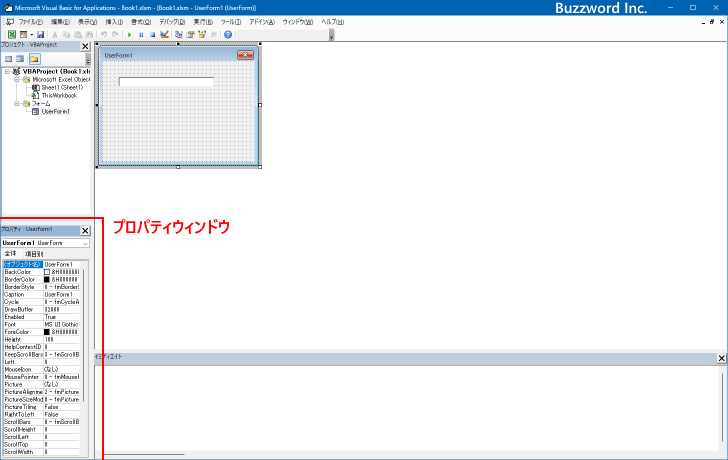Open the UserForm1 object combo box in Properties
This screenshot has height=460, width=728.
tap(46, 243)
